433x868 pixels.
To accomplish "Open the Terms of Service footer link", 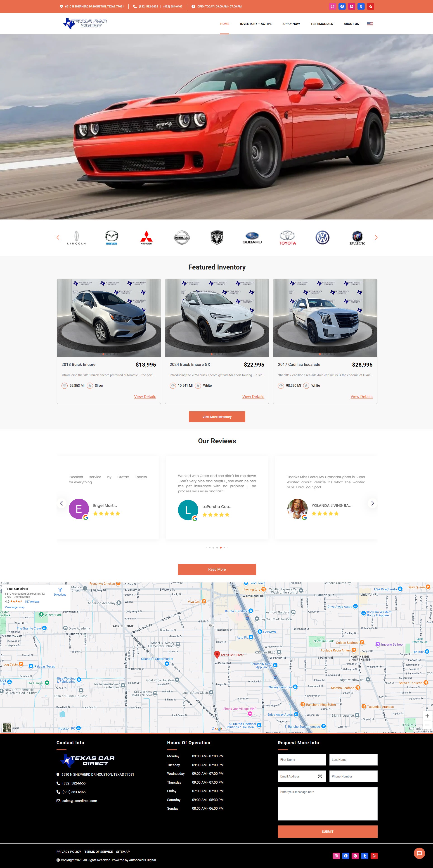I will pyautogui.click(x=99, y=852).
